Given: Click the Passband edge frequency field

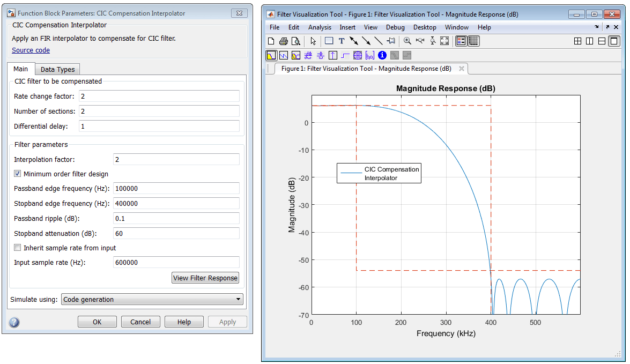Looking at the screenshot, I should click(x=176, y=188).
